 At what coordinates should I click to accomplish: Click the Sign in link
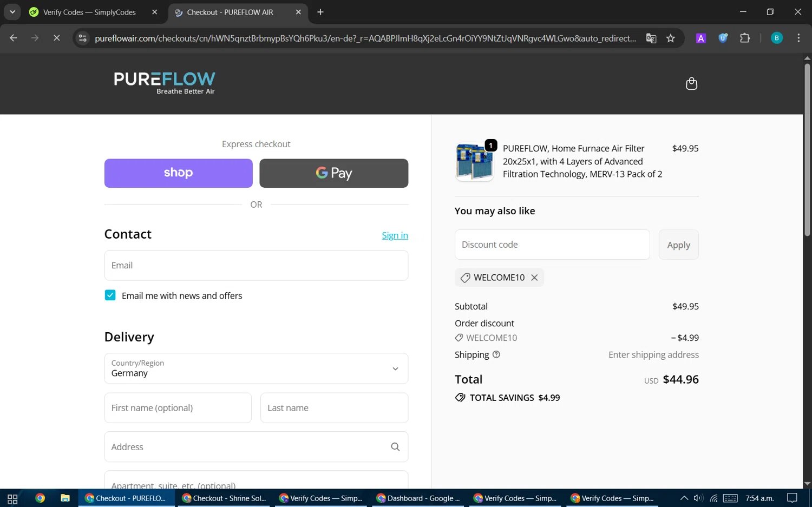point(395,235)
